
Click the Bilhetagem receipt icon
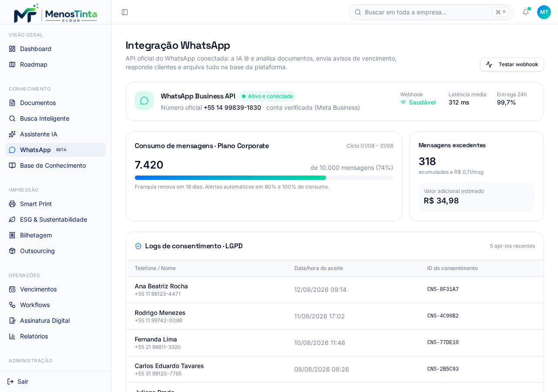click(12, 235)
